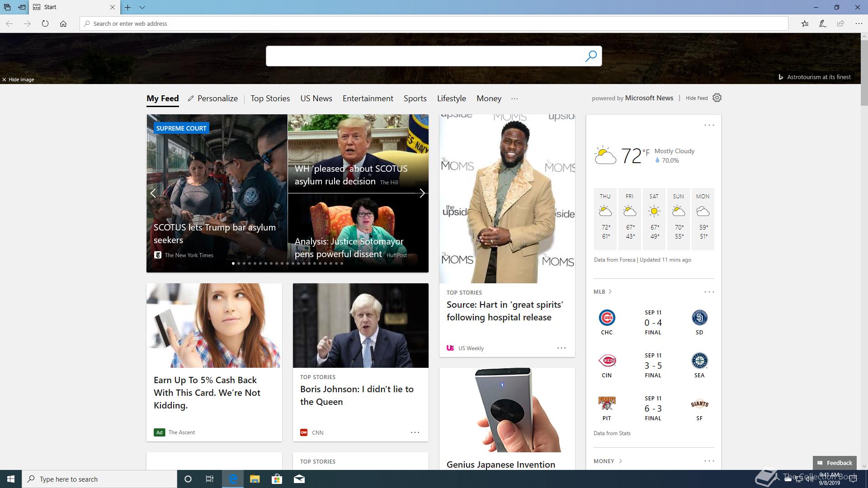The width and height of the screenshot is (868, 488).
Task: Click the Refresh page icon
Action: tap(45, 23)
